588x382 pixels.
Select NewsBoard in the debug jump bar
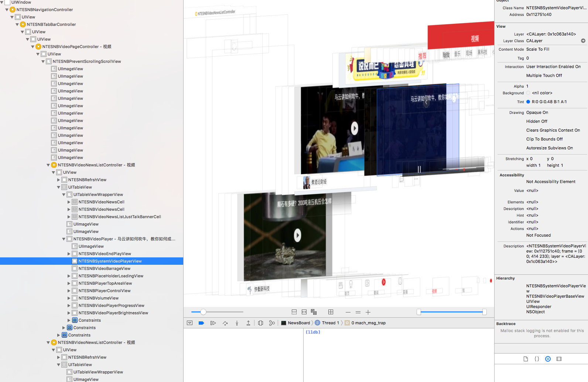pos(299,323)
